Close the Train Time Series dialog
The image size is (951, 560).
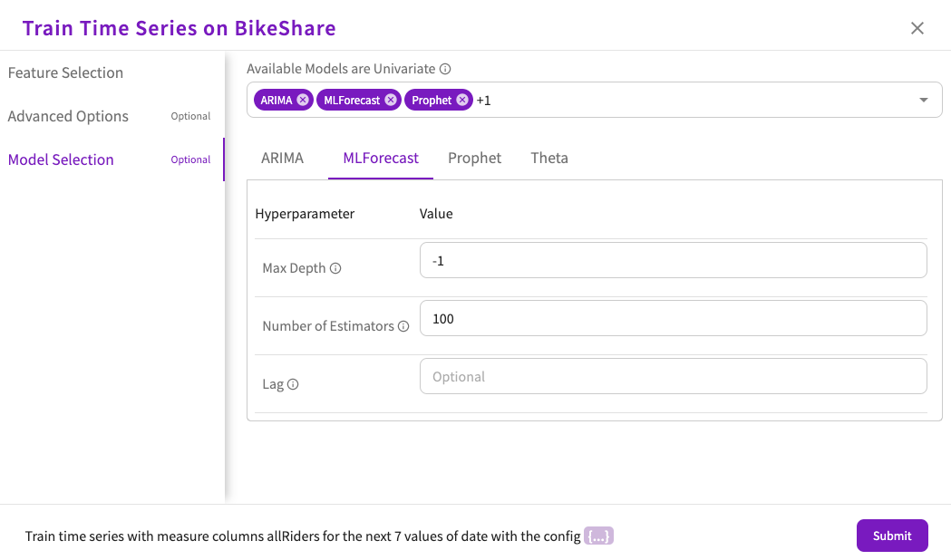(x=917, y=28)
